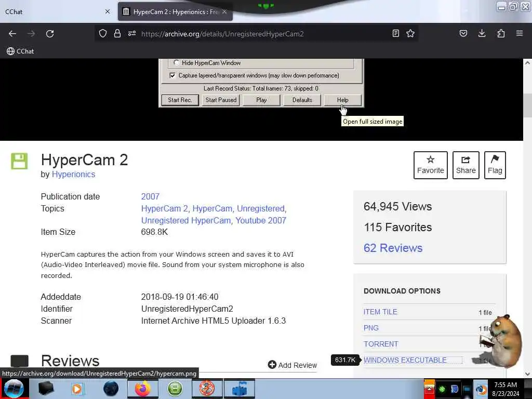The image size is (532, 399).
Task: Click the green floppy disk software icon
Action: point(19,161)
